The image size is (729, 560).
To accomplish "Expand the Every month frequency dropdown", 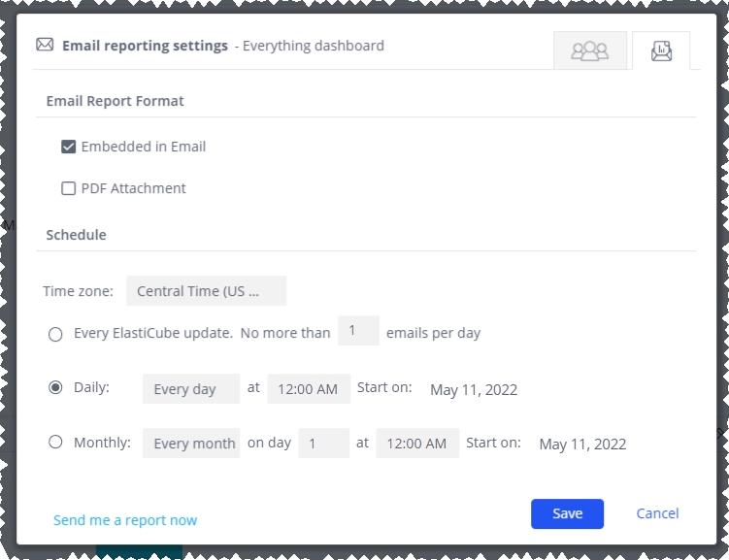I will [191, 444].
